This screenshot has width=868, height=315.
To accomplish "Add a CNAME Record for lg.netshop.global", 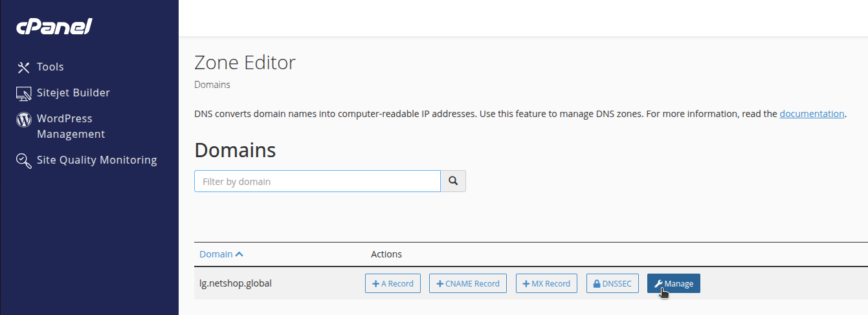I will tap(468, 283).
